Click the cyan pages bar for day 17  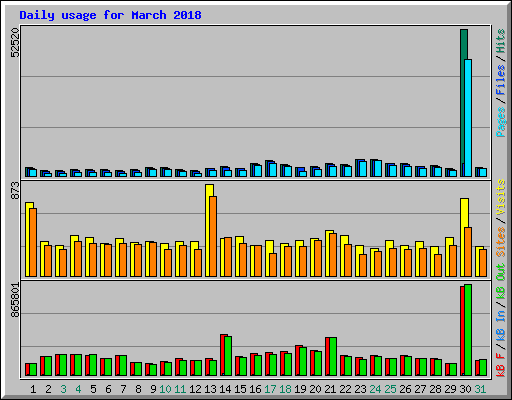pyautogui.click(x=273, y=170)
